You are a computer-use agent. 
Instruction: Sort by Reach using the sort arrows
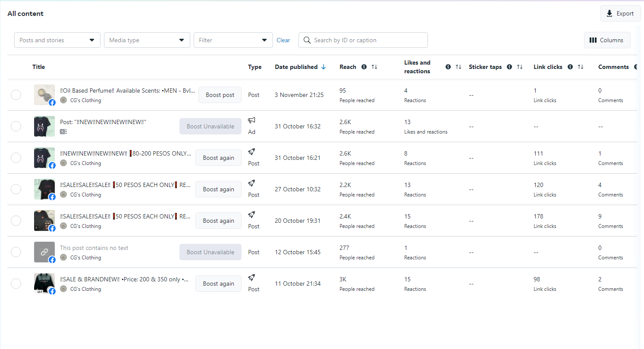click(x=374, y=67)
